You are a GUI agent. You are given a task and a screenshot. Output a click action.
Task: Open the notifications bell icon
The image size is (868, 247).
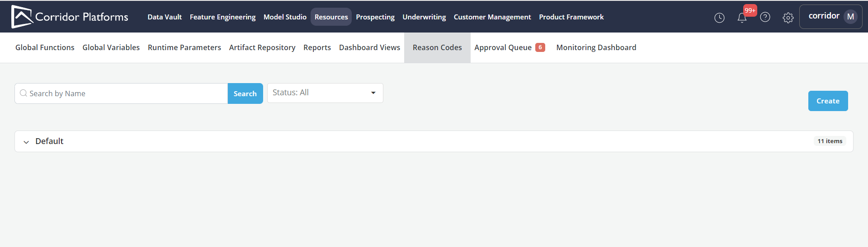click(742, 18)
